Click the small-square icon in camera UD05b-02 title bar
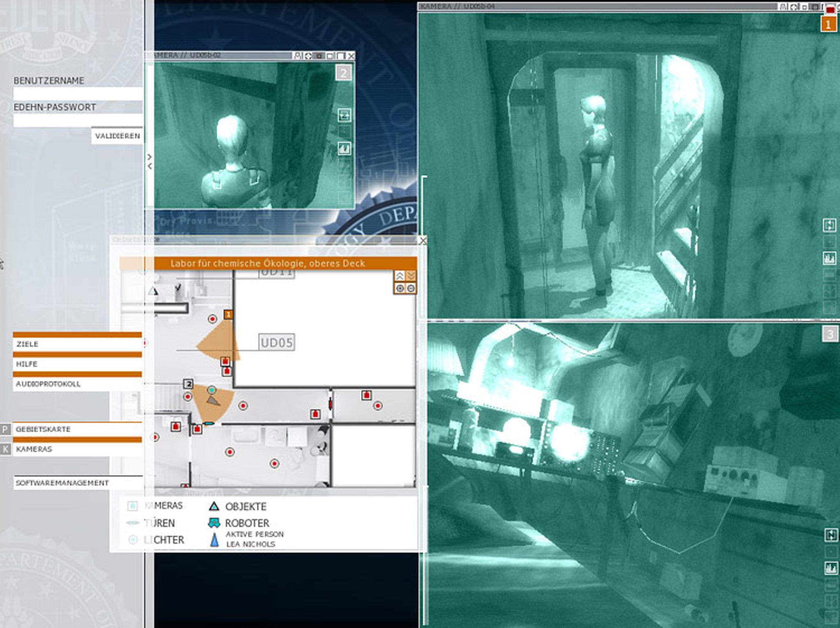Image resolution: width=840 pixels, height=628 pixels. tap(319, 55)
